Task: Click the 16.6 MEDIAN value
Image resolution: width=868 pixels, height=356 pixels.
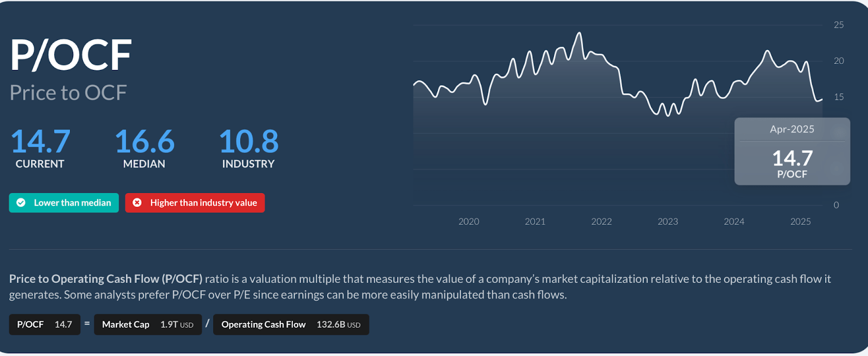Action: point(144,141)
